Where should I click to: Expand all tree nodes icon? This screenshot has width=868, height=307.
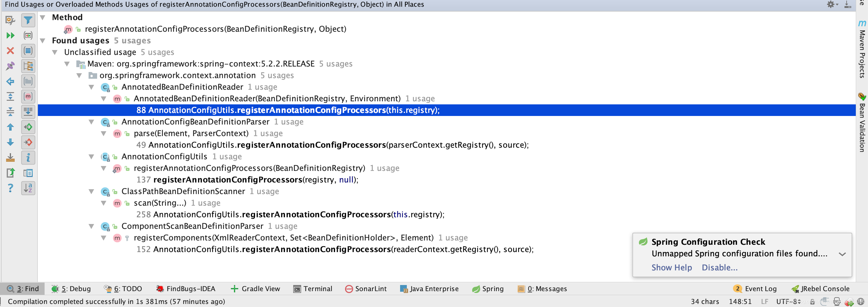pyautogui.click(x=10, y=97)
